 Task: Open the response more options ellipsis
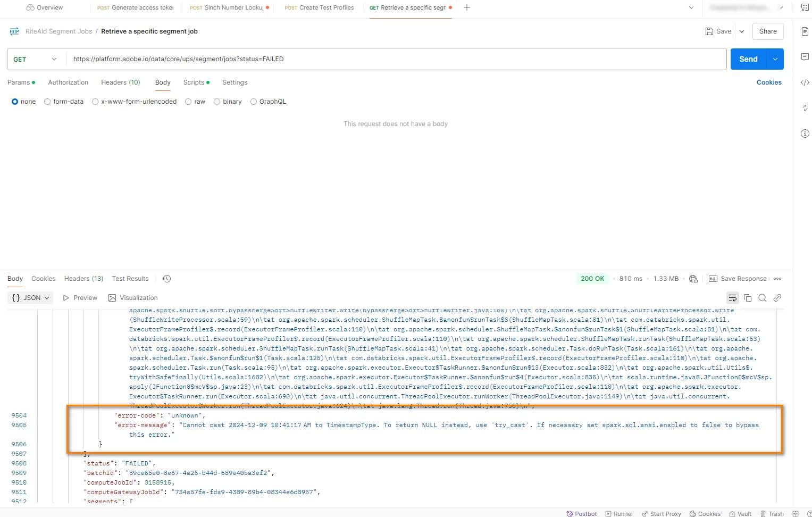pos(777,279)
